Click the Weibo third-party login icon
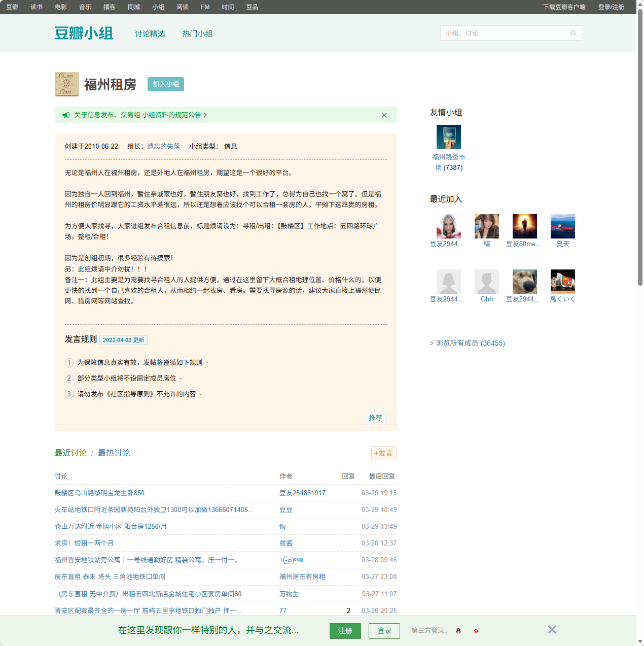 [476, 631]
